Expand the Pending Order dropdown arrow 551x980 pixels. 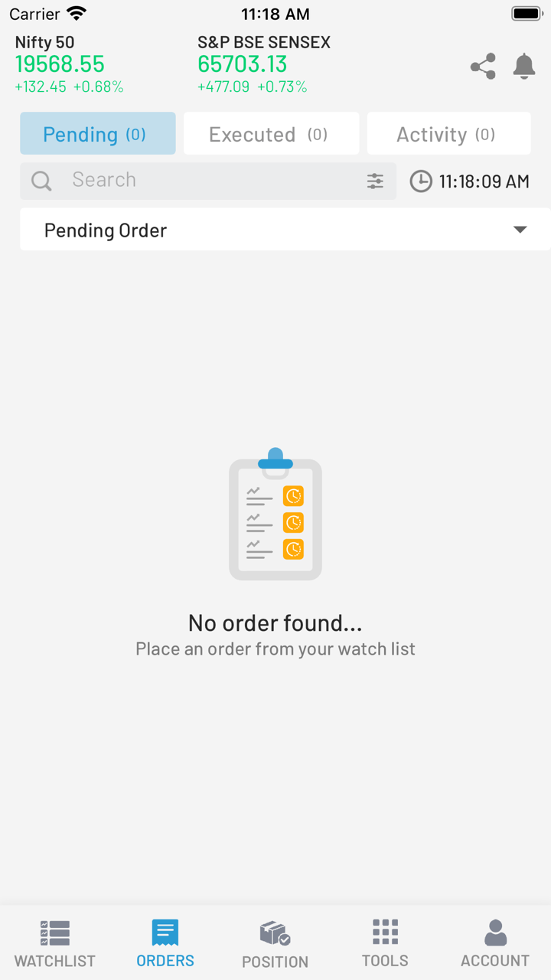click(520, 230)
